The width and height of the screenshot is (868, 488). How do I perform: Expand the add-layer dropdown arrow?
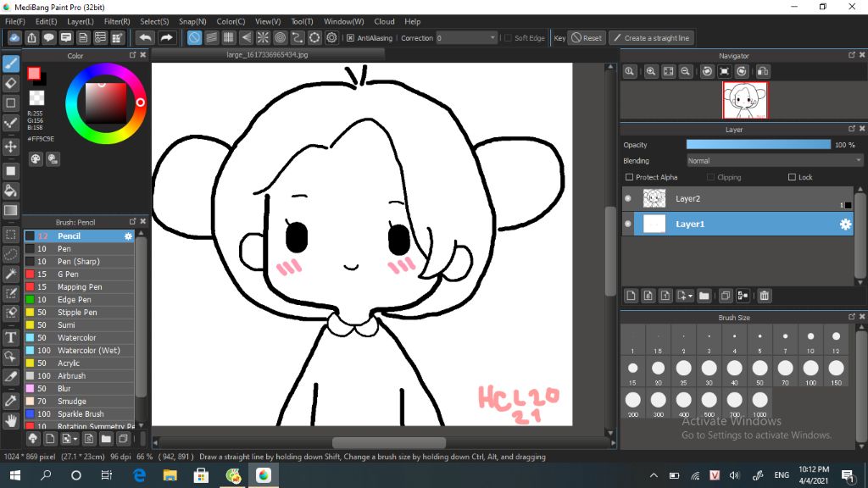click(690, 296)
